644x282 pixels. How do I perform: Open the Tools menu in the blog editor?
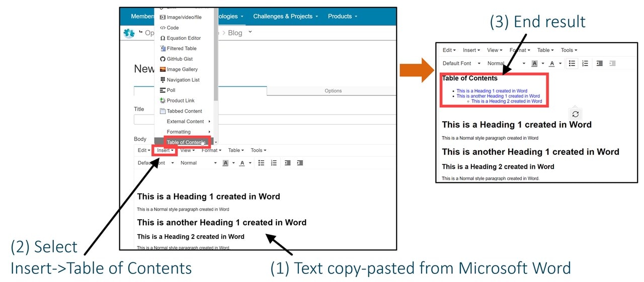259,150
